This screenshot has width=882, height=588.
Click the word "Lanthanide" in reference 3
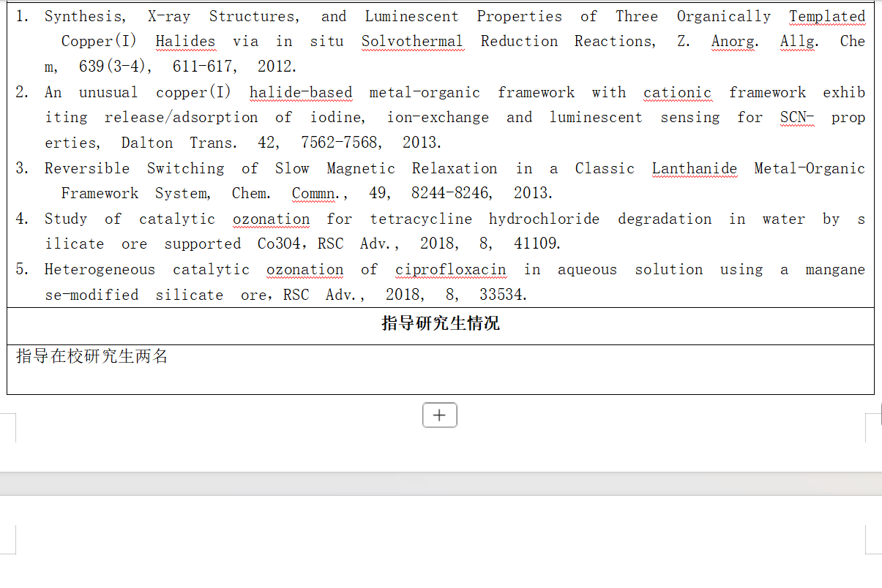click(695, 168)
